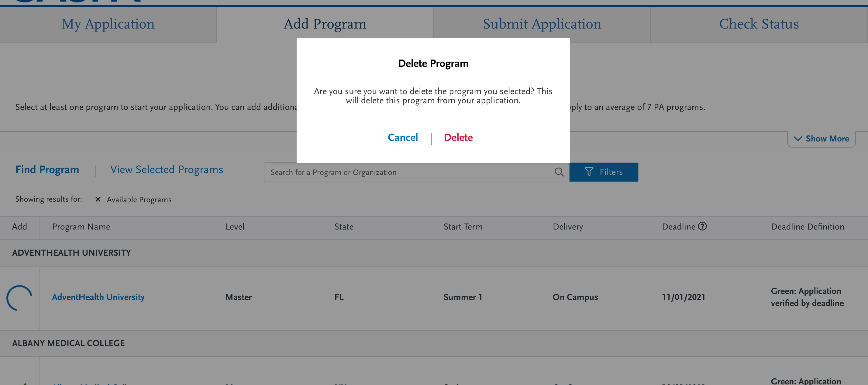Click the Deadline column header

pos(678,227)
